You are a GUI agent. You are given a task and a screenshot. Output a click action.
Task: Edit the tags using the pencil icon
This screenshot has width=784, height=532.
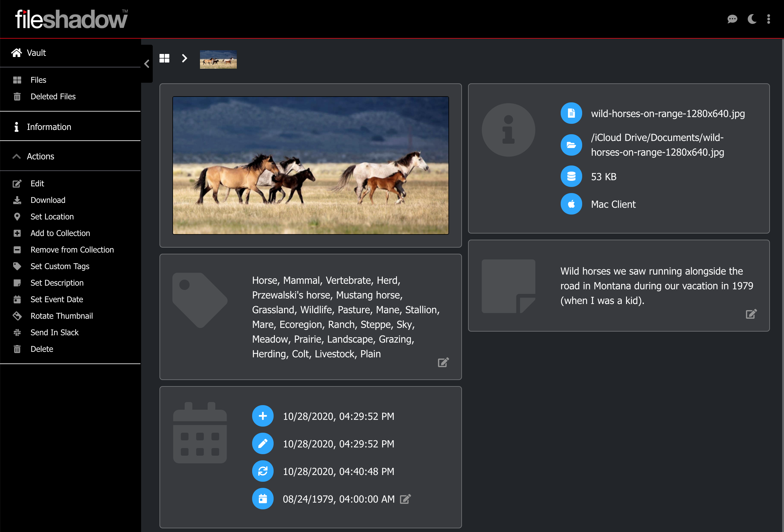pyautogui.click(x=443, y=363)
